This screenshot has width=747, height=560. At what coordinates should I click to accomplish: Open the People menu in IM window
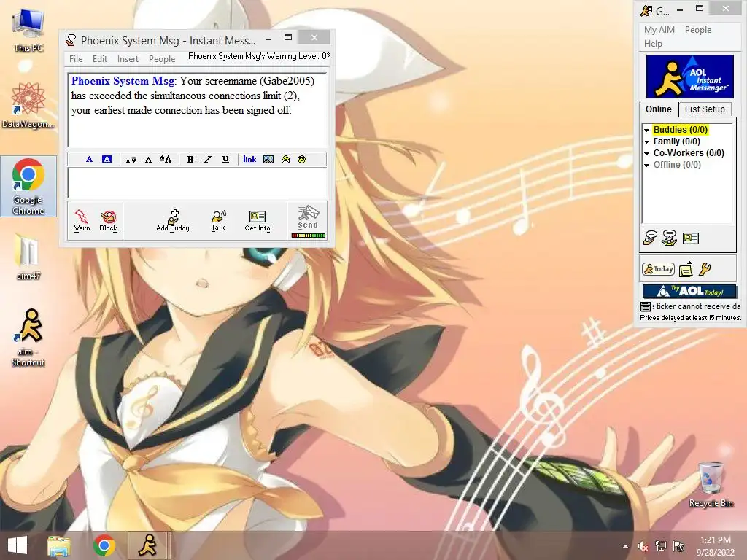[x=162, y=59]
